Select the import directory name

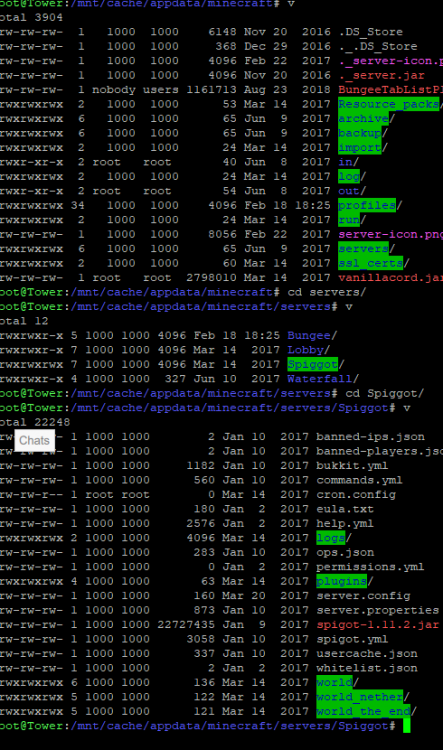click(x=360, y=147)
